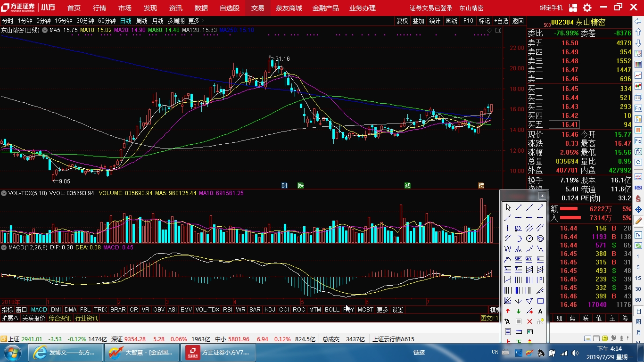Image resolution: width=644 pixels, height=362 pixels.
Task: Click the red X delete drawing tool
Action: 529,321
